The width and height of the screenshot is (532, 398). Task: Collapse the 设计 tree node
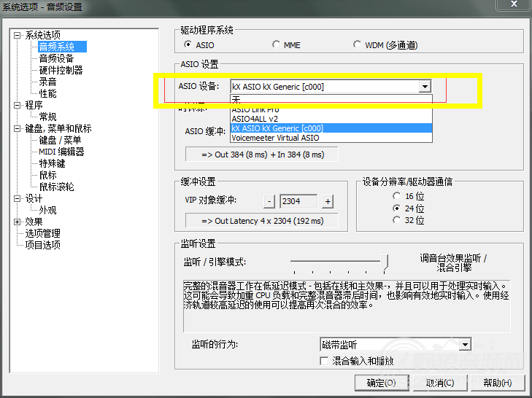18,198
